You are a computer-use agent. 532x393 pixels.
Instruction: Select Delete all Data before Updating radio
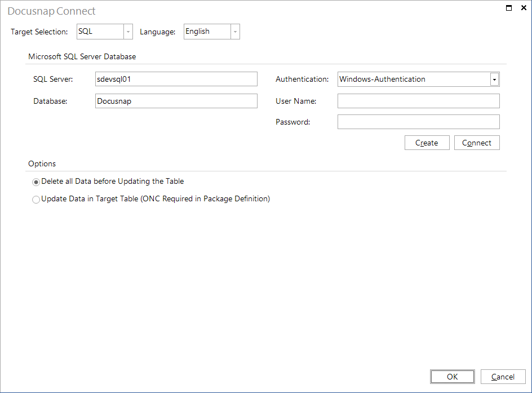point(36,182)
